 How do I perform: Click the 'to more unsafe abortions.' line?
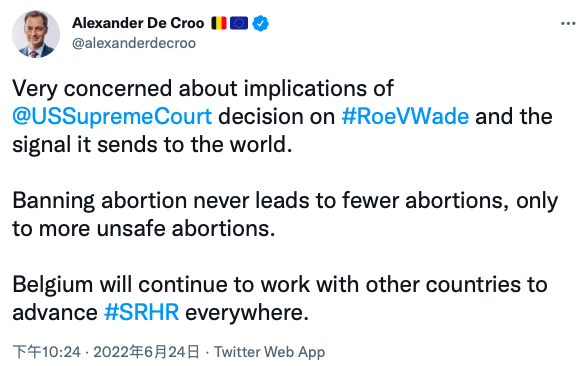pos(144,229)
